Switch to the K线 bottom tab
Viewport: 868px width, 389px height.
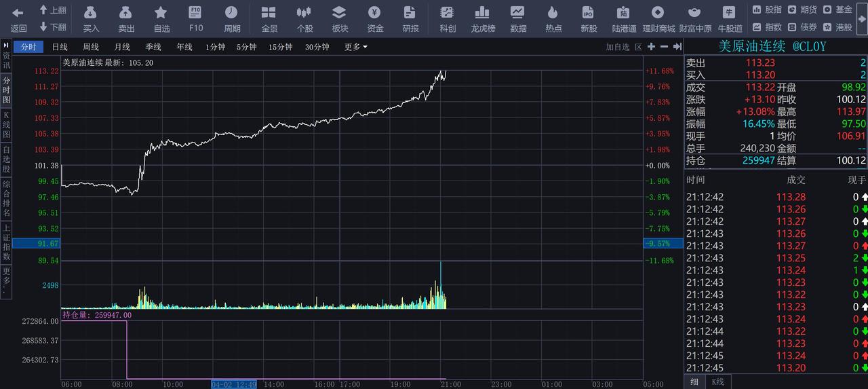coord(717,382)
